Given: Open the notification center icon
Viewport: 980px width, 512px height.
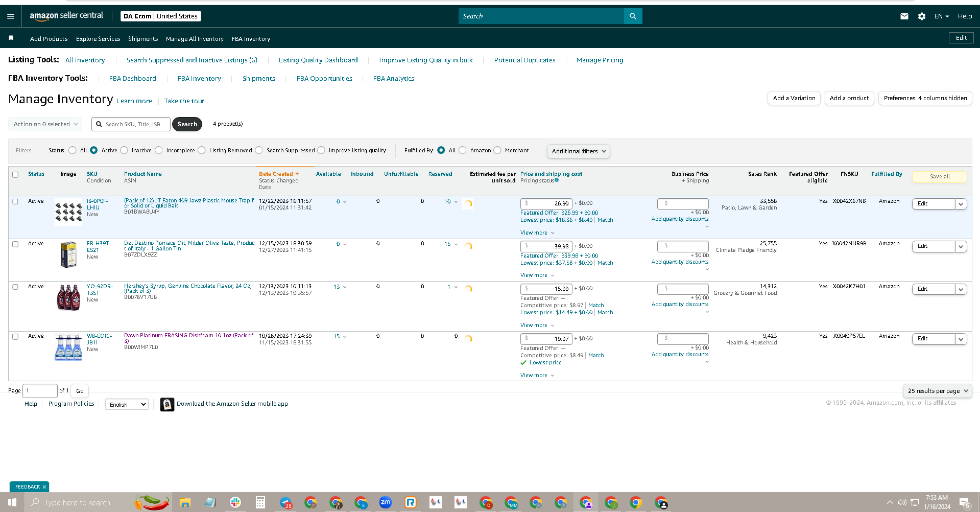Looking at the screenshot, I should [964, 503].
